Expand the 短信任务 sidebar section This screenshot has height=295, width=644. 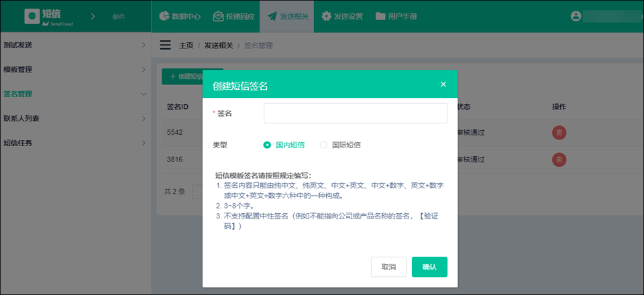pos(74,143)
